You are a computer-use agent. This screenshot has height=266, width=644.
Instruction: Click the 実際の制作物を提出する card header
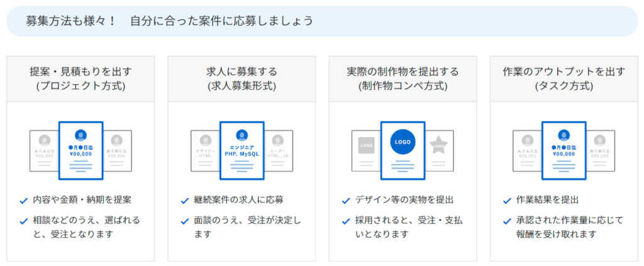click(x=402, y=79)
